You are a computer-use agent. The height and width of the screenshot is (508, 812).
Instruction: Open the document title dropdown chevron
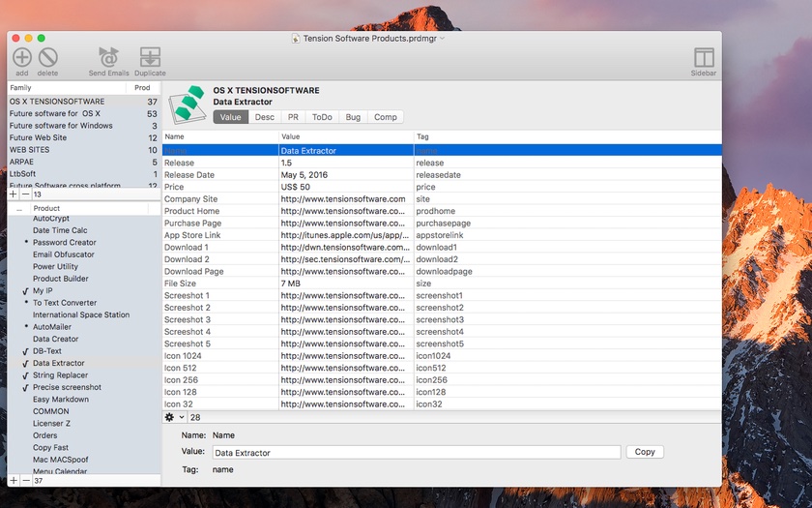443,39
